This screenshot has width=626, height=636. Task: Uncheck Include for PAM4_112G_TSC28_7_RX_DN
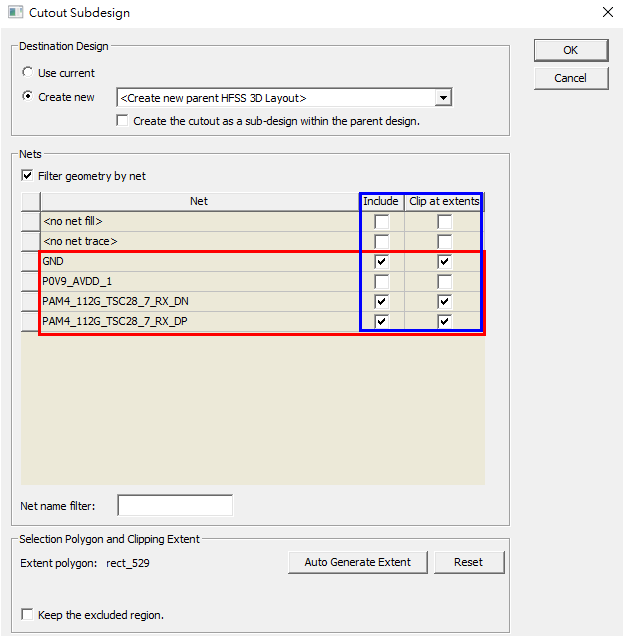[381, 301]
